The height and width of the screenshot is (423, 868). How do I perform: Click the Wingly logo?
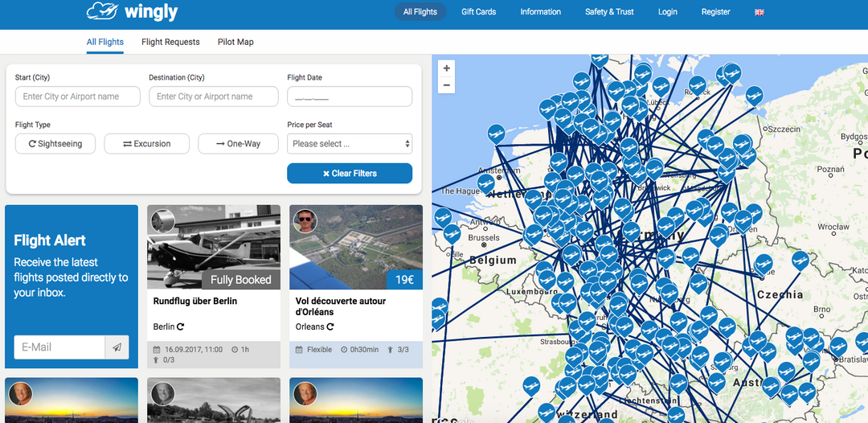coord(132,12)
